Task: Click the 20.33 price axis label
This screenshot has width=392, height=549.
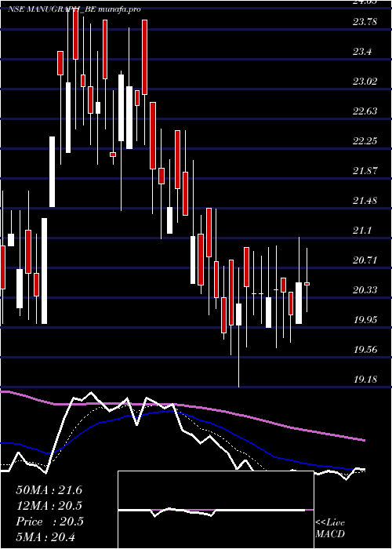Action: [365, 290]
